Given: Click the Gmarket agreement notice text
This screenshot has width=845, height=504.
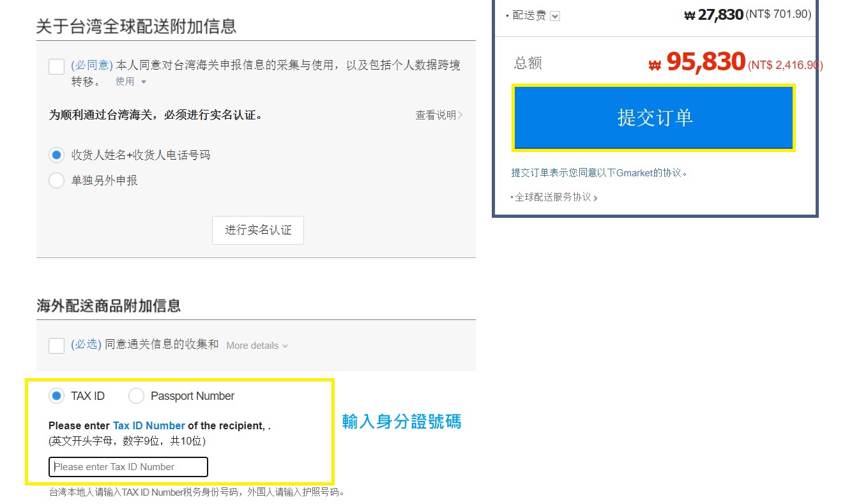Looking at the screenshot, I should point(599,172).
